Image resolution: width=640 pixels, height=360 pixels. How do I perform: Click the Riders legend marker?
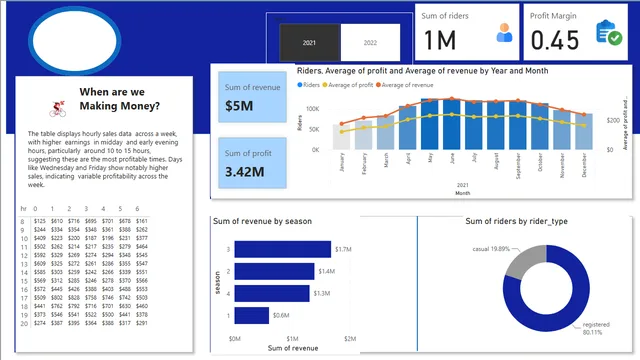click(300, 85)
